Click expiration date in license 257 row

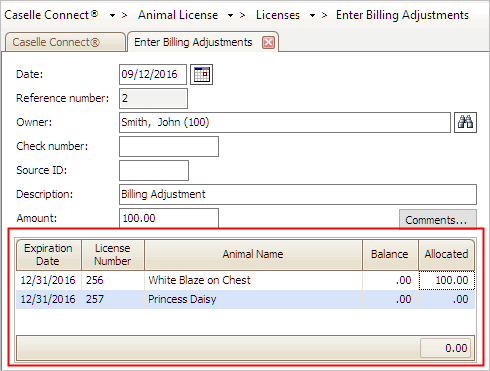[x=49, y=299]
